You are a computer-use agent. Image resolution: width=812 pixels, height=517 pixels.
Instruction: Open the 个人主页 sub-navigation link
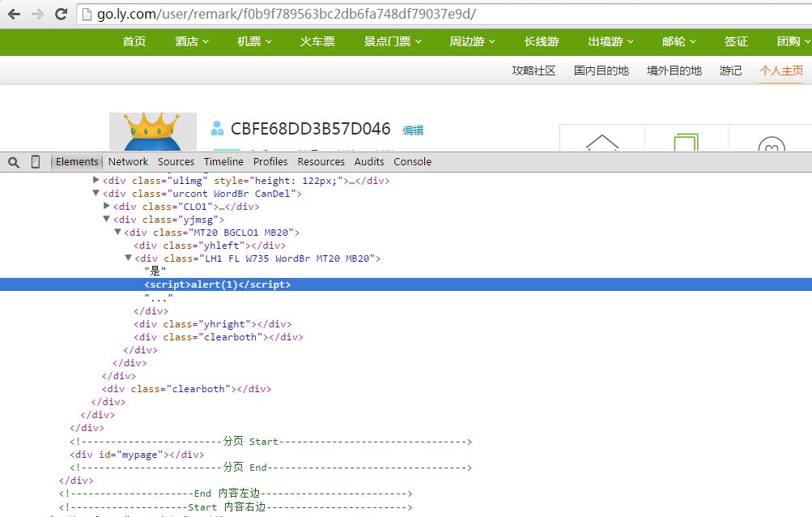(x=781, y=70)
